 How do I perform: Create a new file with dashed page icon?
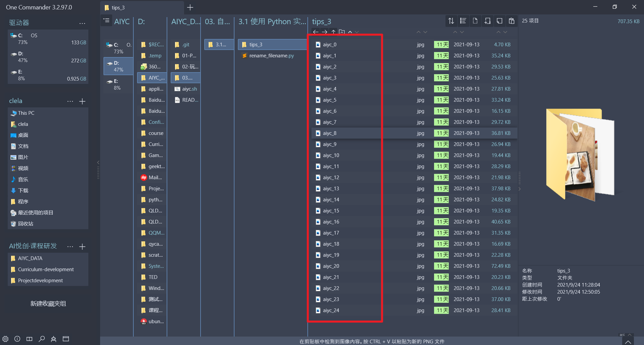tap(475, 21)
